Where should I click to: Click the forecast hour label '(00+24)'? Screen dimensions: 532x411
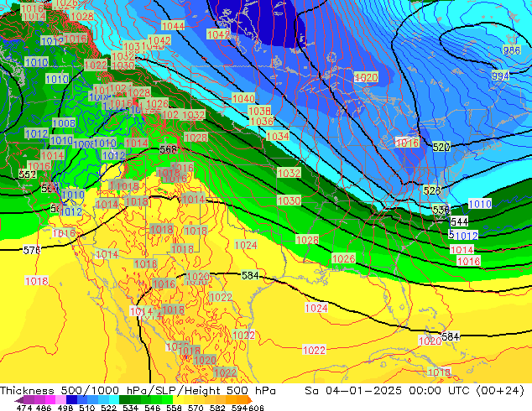click(x=500, y=391)
